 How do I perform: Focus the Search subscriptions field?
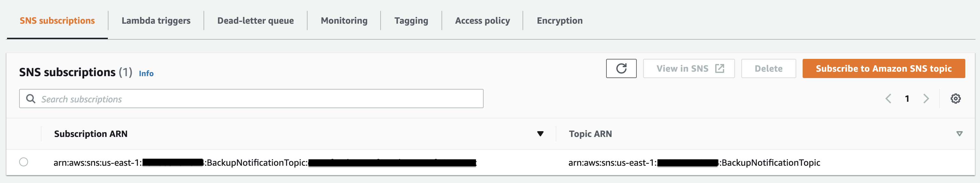point(251,99)
